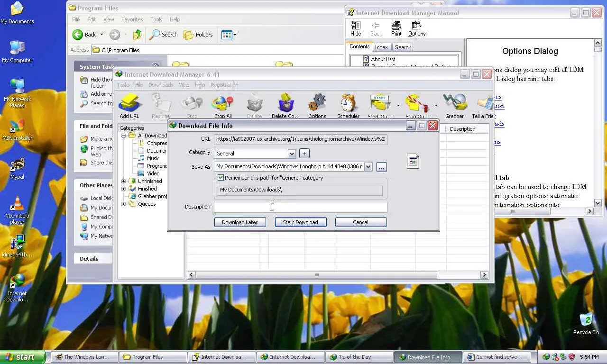607x364 pixels.
Task: Switch to the Search tab in manual
Action: pos(403,47)
